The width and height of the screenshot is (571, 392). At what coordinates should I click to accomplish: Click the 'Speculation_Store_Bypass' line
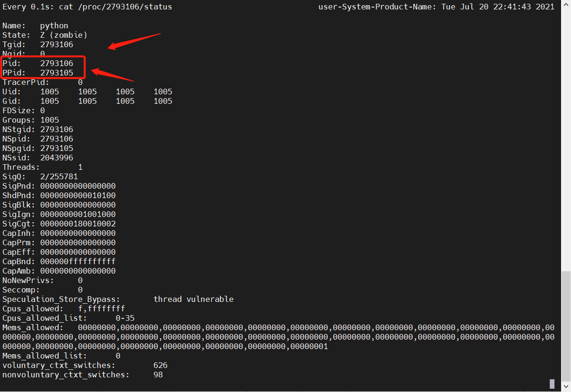(118, 299)
